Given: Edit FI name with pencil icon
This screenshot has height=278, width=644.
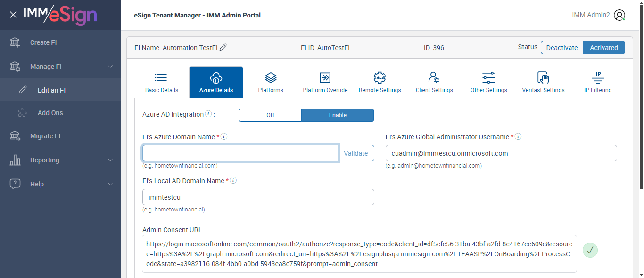Looking at the screenshot, I should pyautogui.click(x=223, y=47).
